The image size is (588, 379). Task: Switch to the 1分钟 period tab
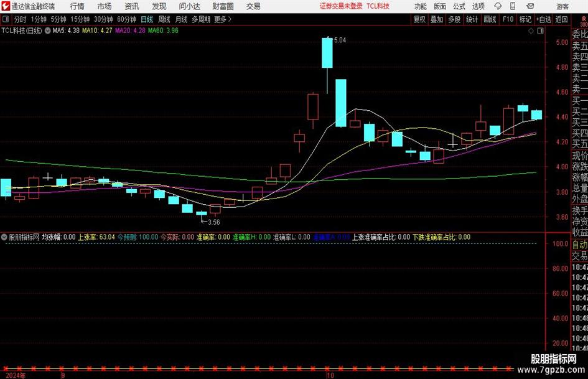point(39,19)
